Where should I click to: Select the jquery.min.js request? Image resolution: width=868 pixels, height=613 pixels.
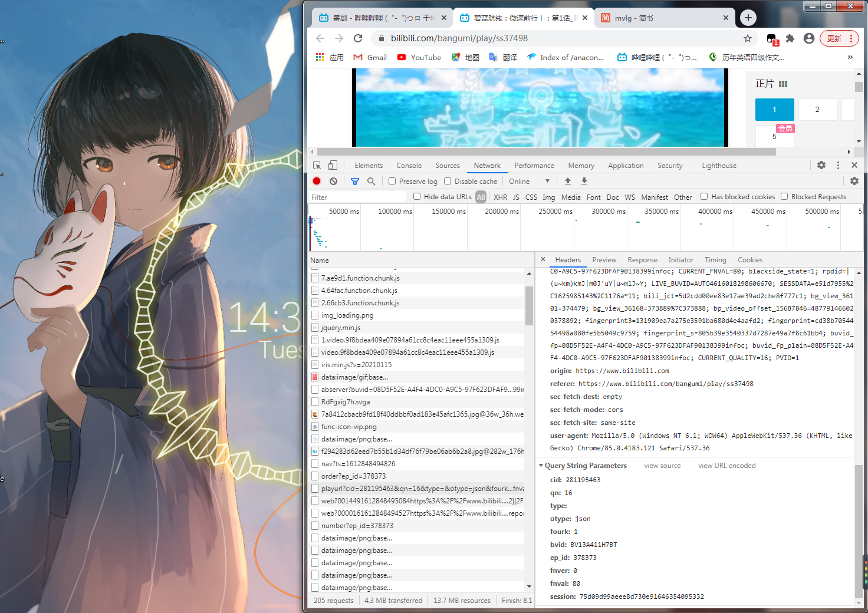pyautogui.click(x=416, y=328)
